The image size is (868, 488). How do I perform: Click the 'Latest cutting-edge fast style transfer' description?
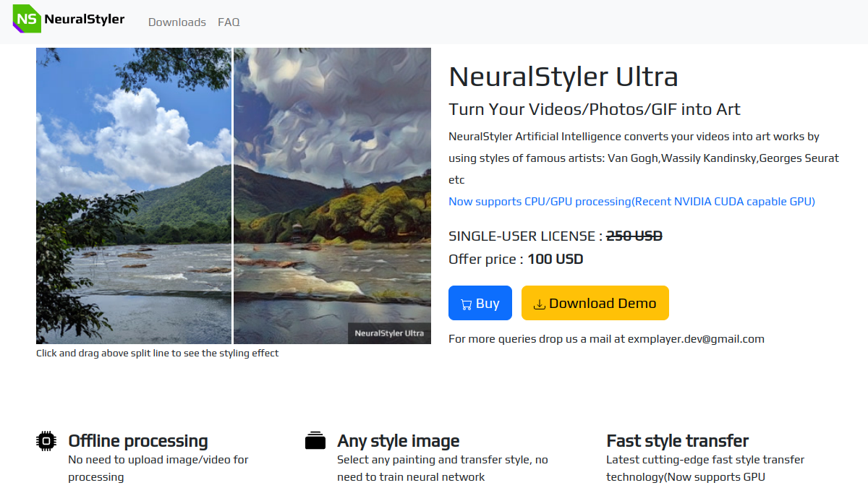[705, 468]
